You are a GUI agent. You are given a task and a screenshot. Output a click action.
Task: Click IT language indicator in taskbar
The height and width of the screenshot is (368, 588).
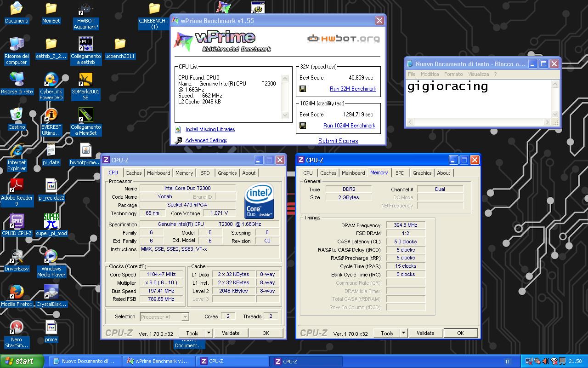(x=508, y=362)
